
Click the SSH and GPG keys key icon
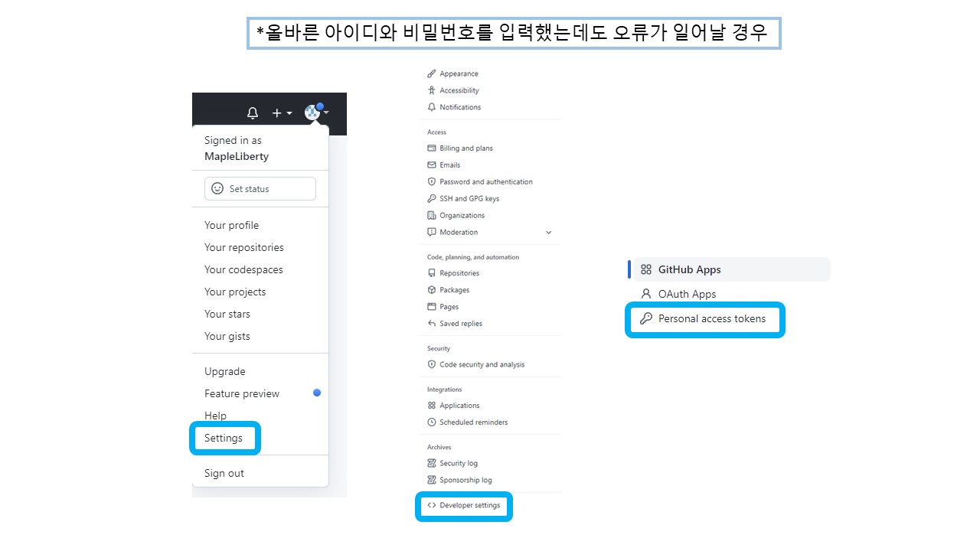[x=432, y=199]
